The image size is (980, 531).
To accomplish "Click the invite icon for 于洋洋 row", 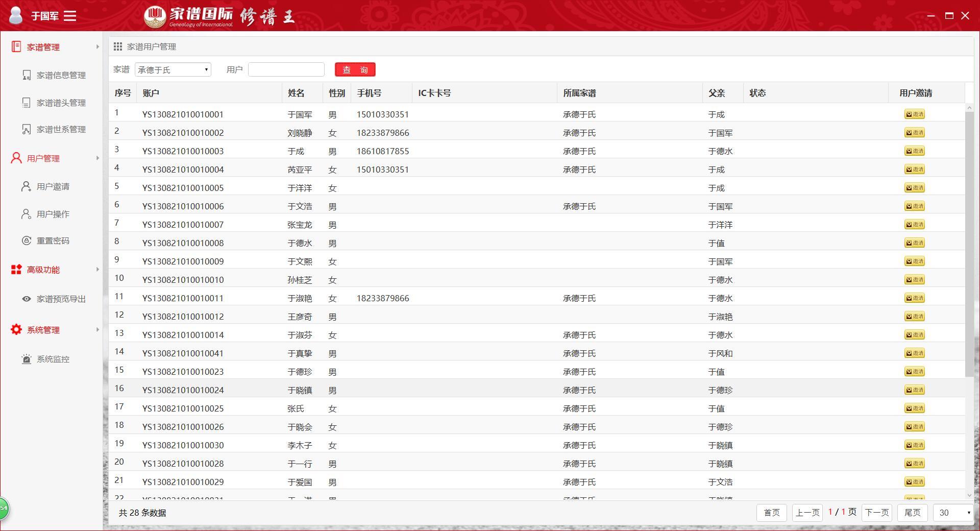I will pyautogui.click(x=915, y=188).
